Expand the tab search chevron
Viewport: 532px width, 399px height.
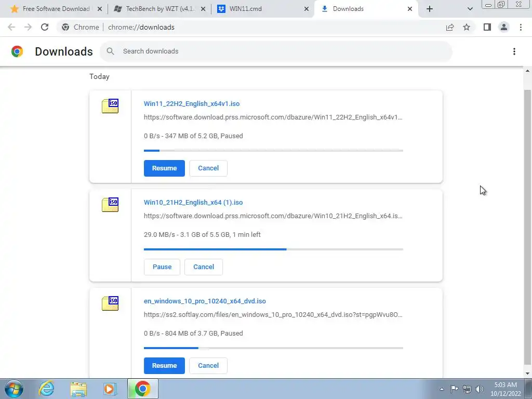point(470,9)
